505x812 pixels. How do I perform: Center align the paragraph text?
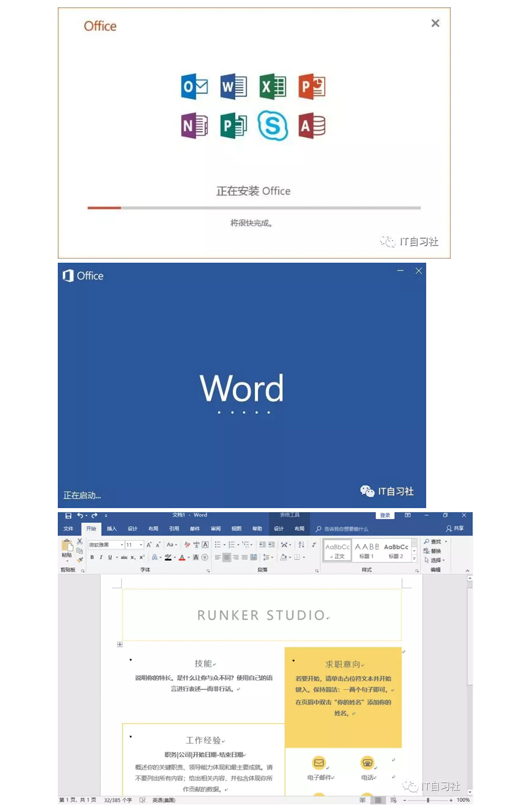[227, 558]
